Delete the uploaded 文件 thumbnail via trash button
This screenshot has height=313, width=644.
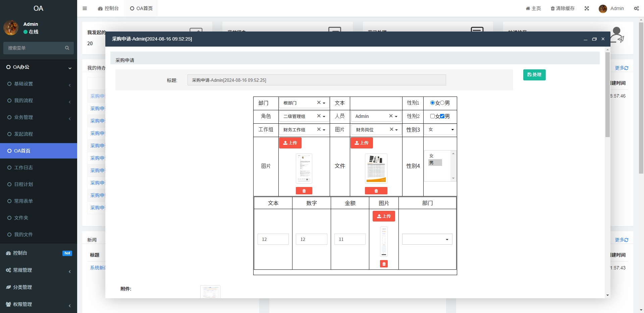coord(376,191)
